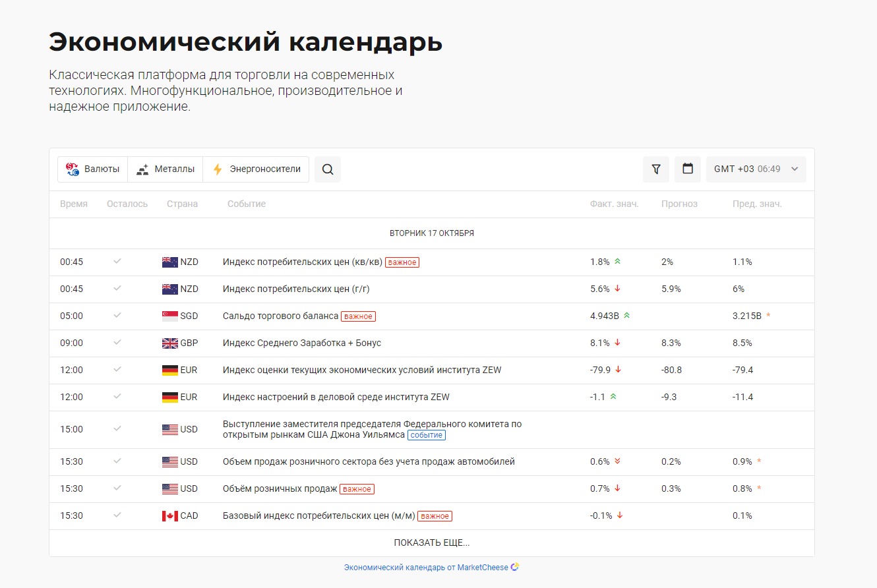Click the red double arrow next to 0.6%
This screenshot has height=588, width=877.
point(618,461)
